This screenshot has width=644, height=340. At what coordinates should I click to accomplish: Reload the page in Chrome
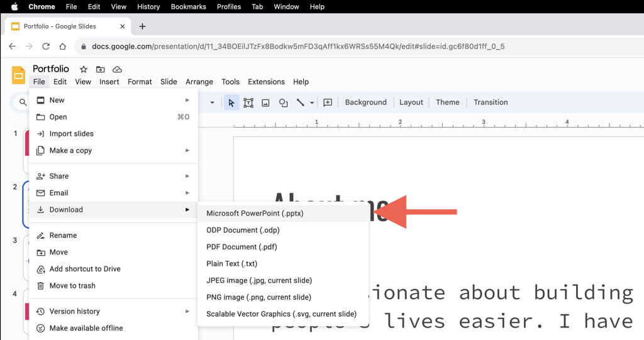tap(46, 47)
